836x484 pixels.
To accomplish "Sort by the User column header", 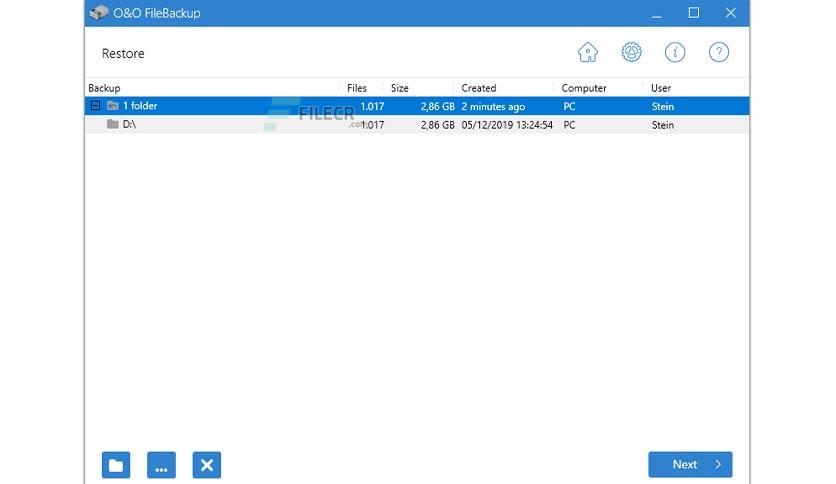I will 661,88.
